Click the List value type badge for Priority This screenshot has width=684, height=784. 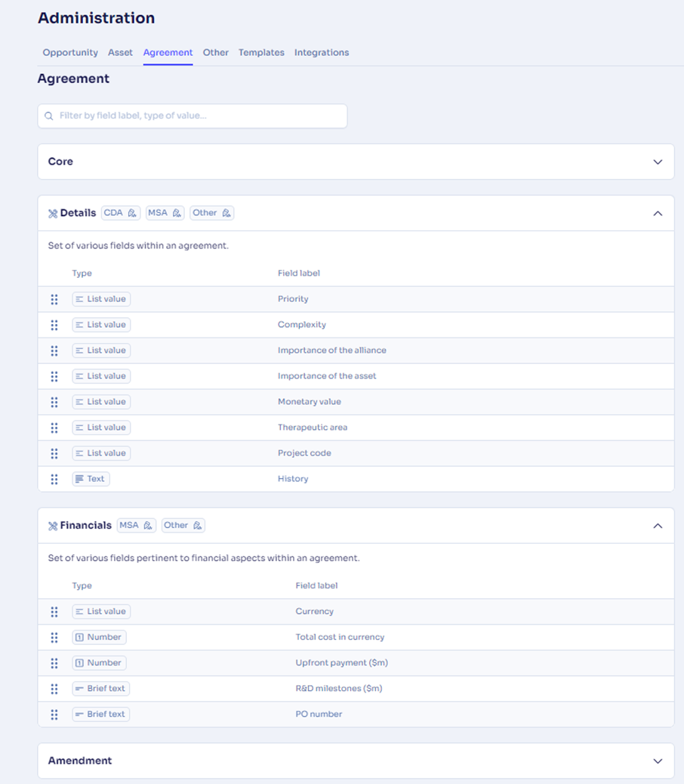[x=101, y=299]
